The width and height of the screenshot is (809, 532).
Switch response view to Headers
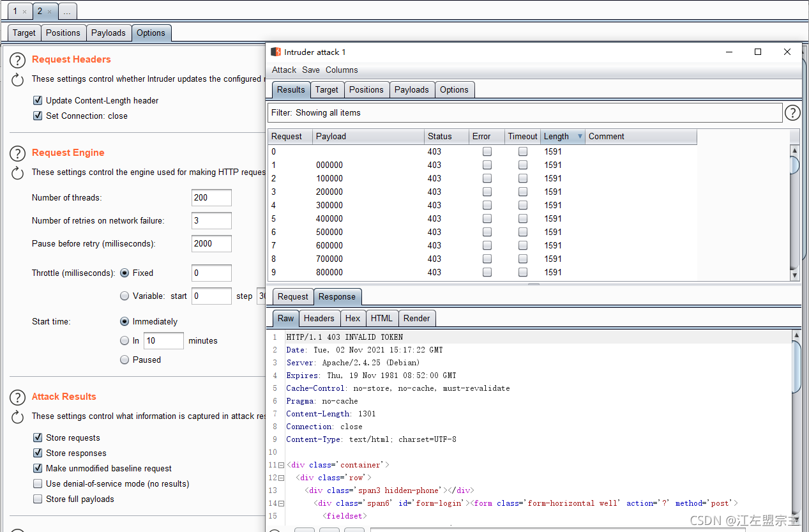tap(319, 319)
